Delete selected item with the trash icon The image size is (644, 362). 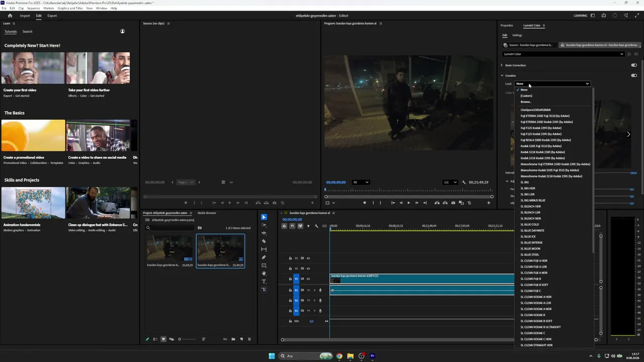(x=249, y=339)
